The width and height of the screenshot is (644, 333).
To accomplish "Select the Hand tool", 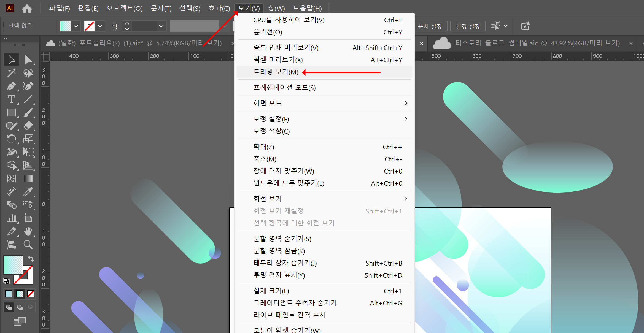I will point(29,232).
